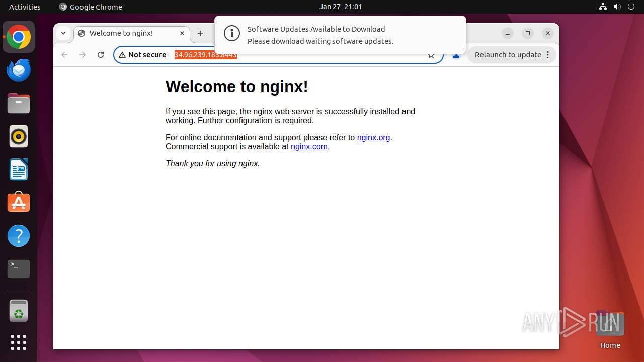
Task: Open the clock showing Jan 27 21:01
Action: coord(341,7)
